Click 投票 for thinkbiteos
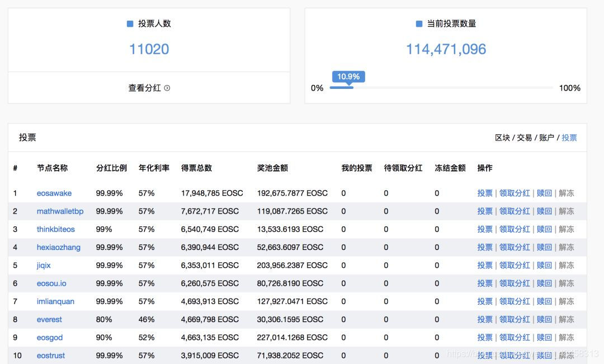This screenshot has height=364, width=604. [484, 229]
